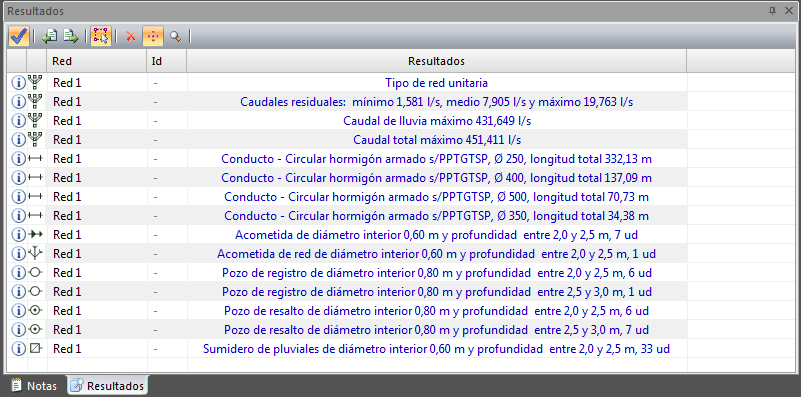Image resolution: width=801 pixels, height=397 pixels.
Task: Click info icon for Sumidero de pluviales row
Action: [x=18, y=349]
